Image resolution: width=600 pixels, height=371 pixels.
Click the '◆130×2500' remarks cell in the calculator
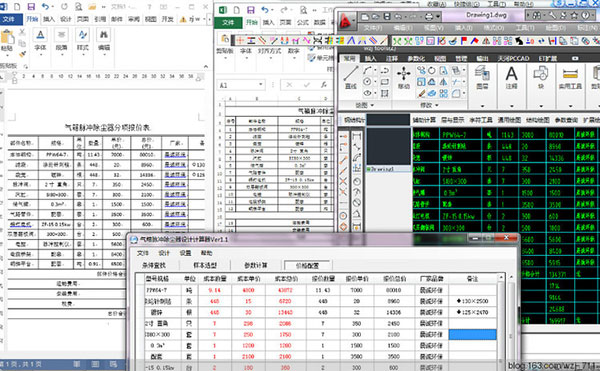point(473,301)
